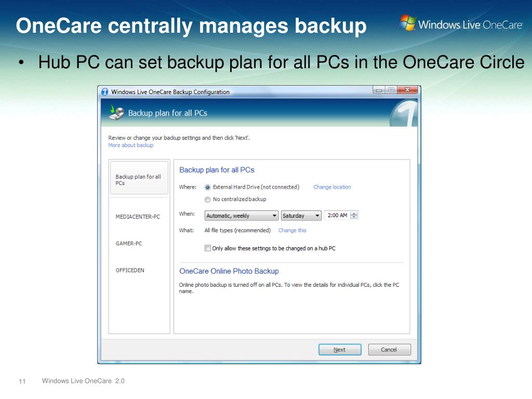Screen dimensions: 532x399
Task: Adjust the 2:00 AM time stepper arrows
Action: 354,216
